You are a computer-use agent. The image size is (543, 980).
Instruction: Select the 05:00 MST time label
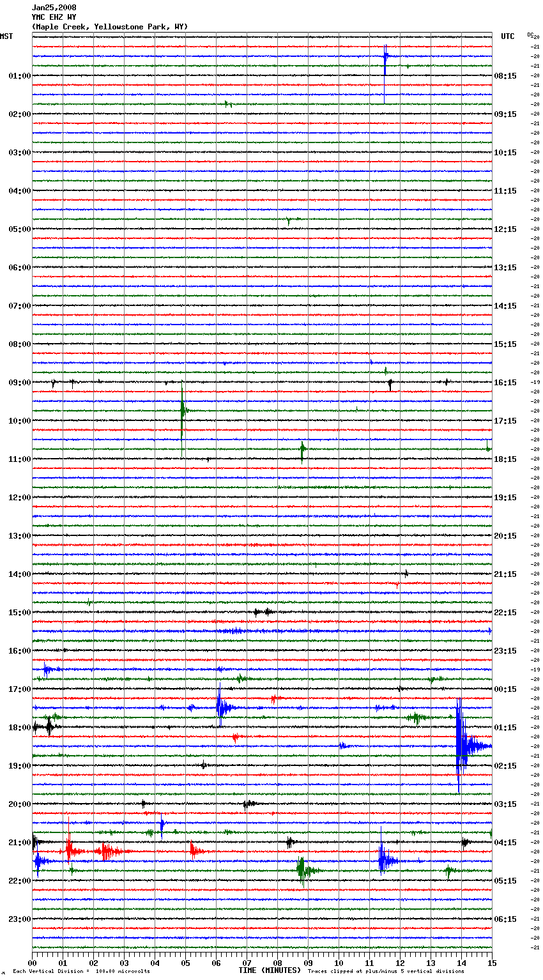pyautogui.click(x=20, y=229)
